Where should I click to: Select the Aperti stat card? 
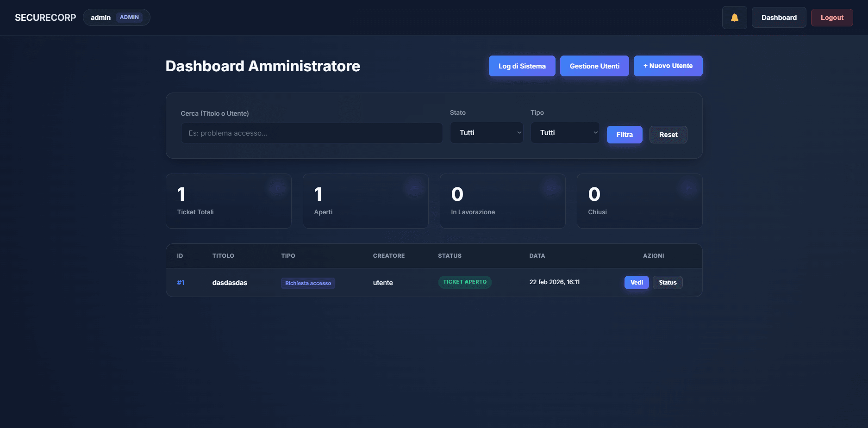click(x=366, y=201)
